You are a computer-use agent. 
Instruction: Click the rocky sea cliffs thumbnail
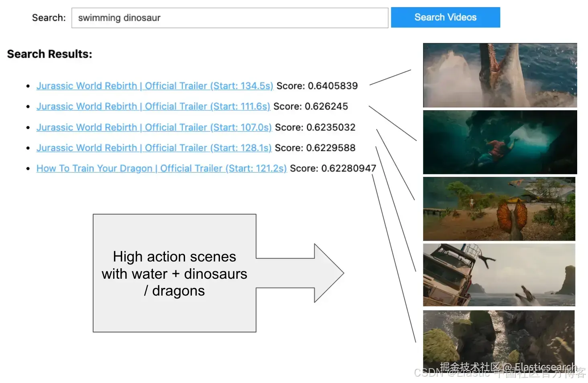pos(498,339)
